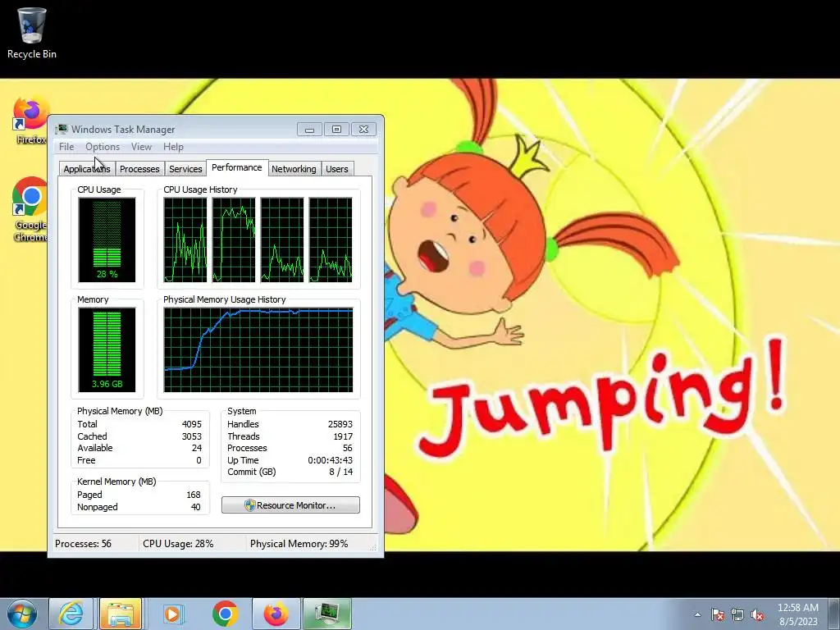This screenshot has width=840, height=630.
Task: Open the Options menu
Action: [103, 147]
